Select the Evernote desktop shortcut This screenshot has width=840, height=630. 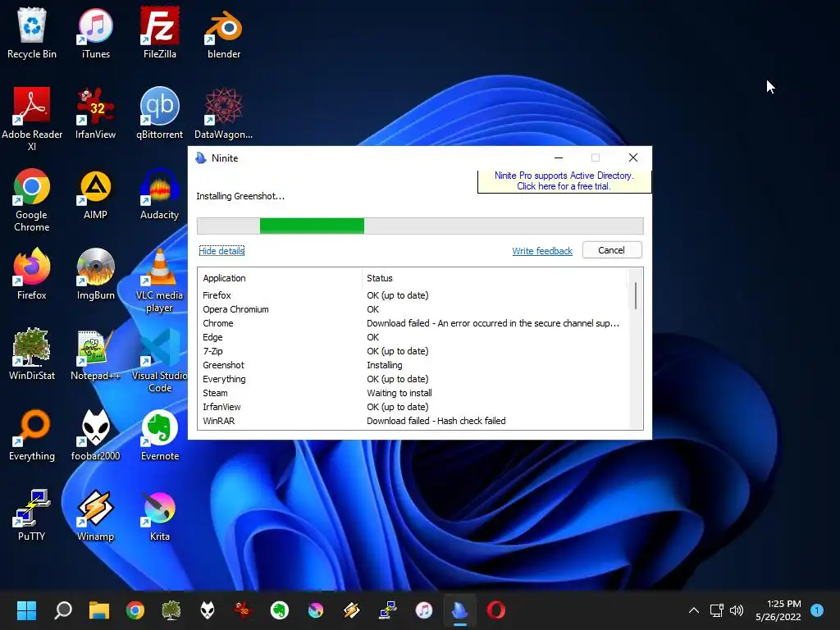pyautogui.click(x=160, y=435)
